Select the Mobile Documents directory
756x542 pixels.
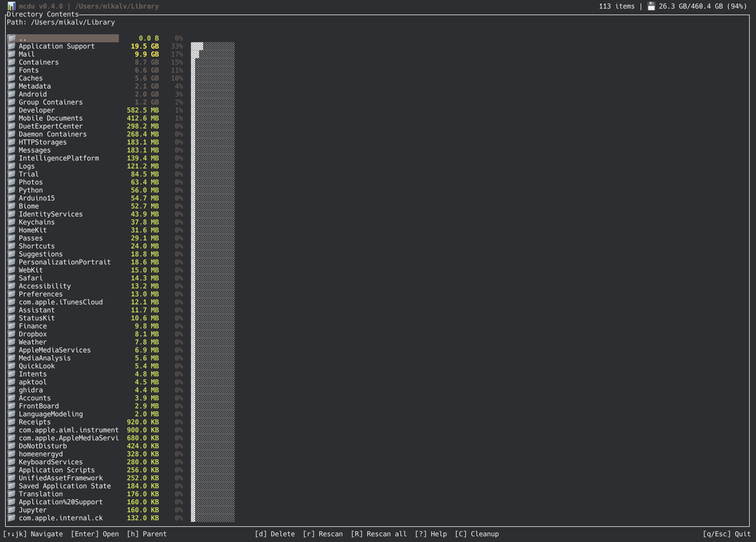(51, 118)
